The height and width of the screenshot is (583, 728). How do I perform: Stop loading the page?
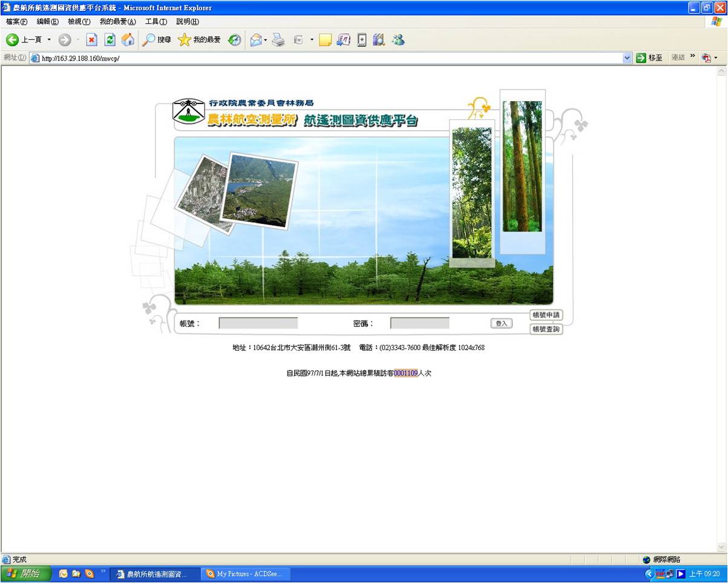91,40
